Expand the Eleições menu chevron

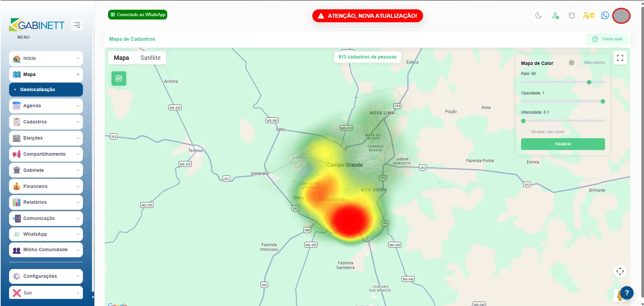point(78,138)
